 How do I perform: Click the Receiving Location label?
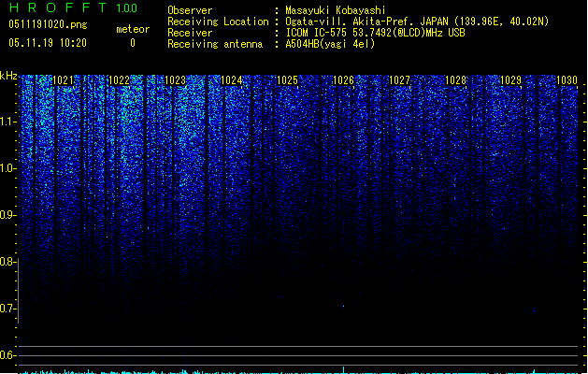tap(218, 22)
